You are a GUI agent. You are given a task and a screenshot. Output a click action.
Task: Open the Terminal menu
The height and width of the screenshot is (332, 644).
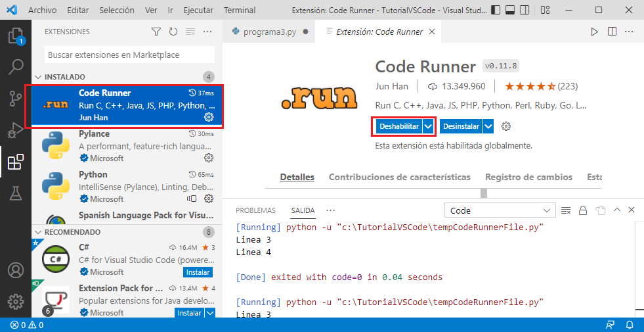240,10
